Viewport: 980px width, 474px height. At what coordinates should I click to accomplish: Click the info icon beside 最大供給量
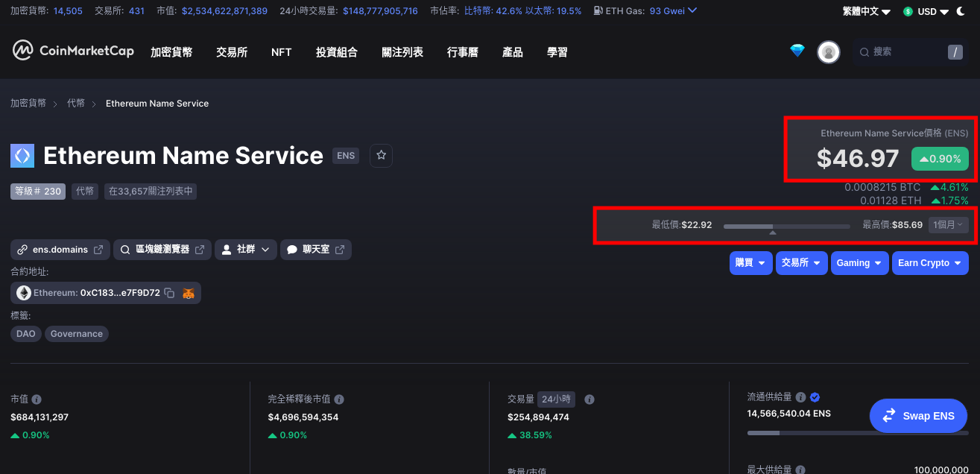pos(800,470)
